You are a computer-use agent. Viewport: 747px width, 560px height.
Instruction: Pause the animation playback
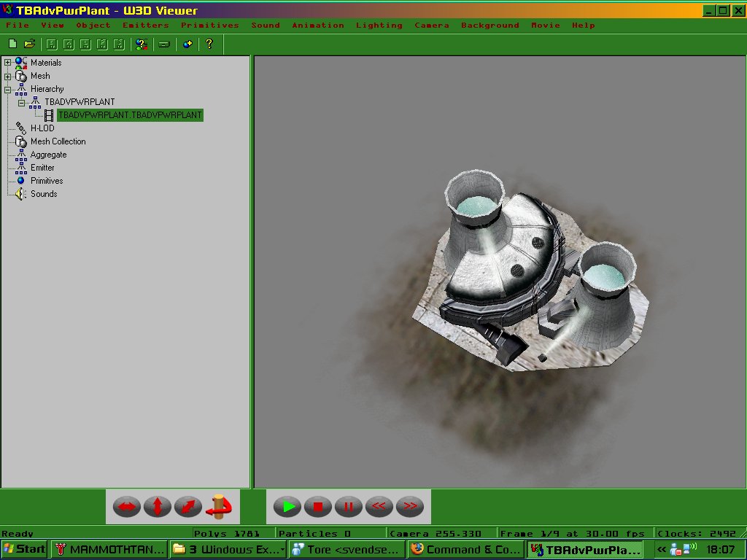[348, 506]
